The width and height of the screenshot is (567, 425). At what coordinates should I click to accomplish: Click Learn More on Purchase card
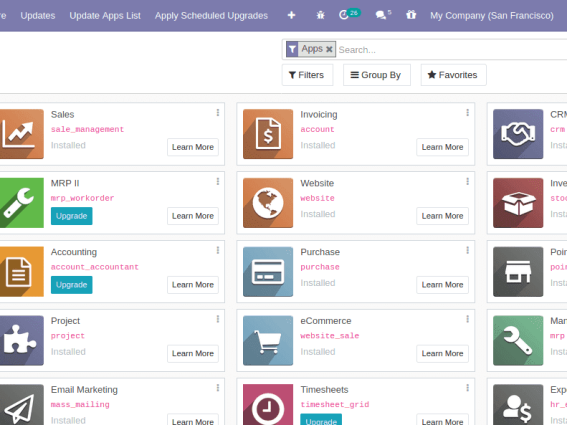442,285
